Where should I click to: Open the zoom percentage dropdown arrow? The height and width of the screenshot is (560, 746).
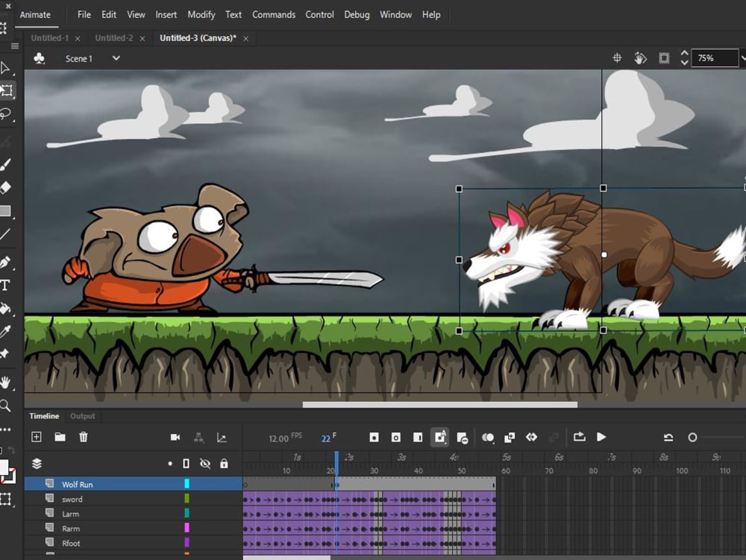[743, 58]
